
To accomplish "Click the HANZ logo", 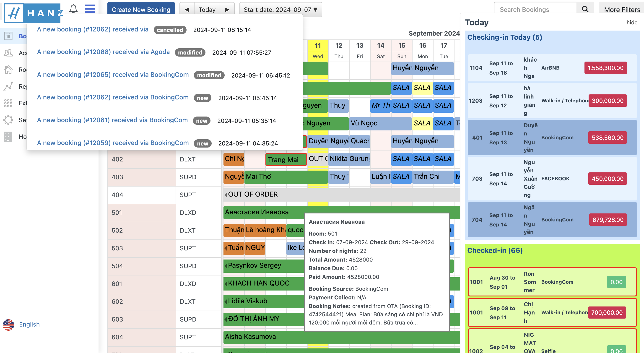I will (33, 13).
